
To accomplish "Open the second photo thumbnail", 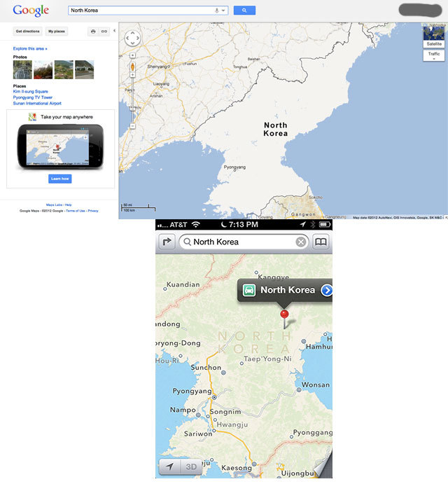I will point(43,69).
